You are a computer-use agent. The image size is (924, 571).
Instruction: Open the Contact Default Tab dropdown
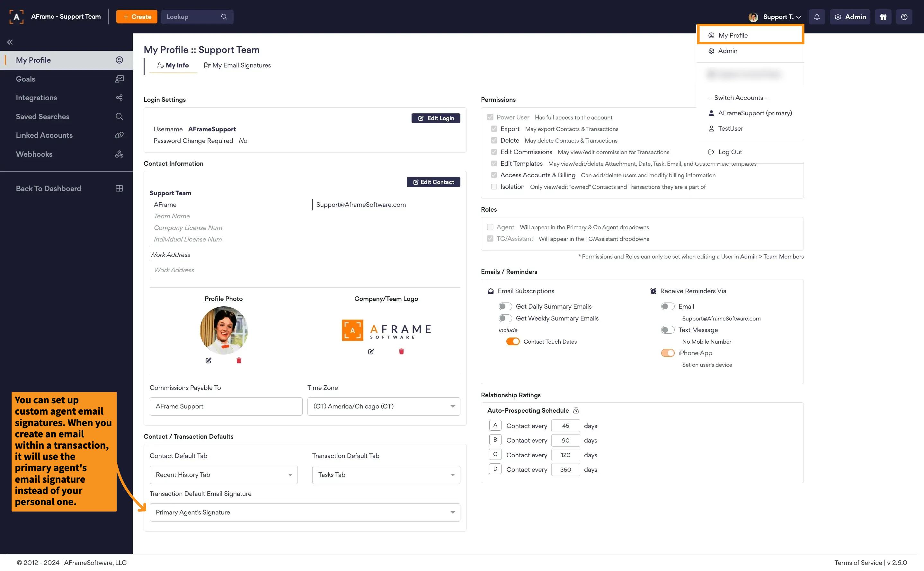[223, 475]
